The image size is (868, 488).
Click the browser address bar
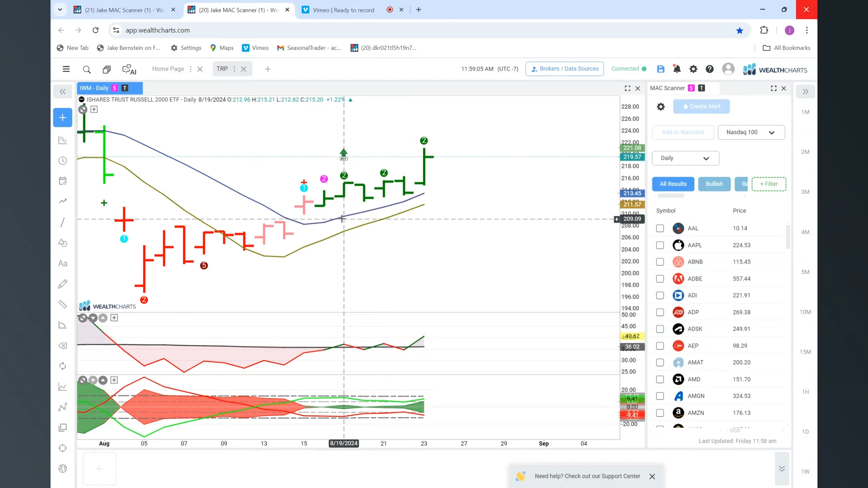pyautogui.click(x=425, y=30)
